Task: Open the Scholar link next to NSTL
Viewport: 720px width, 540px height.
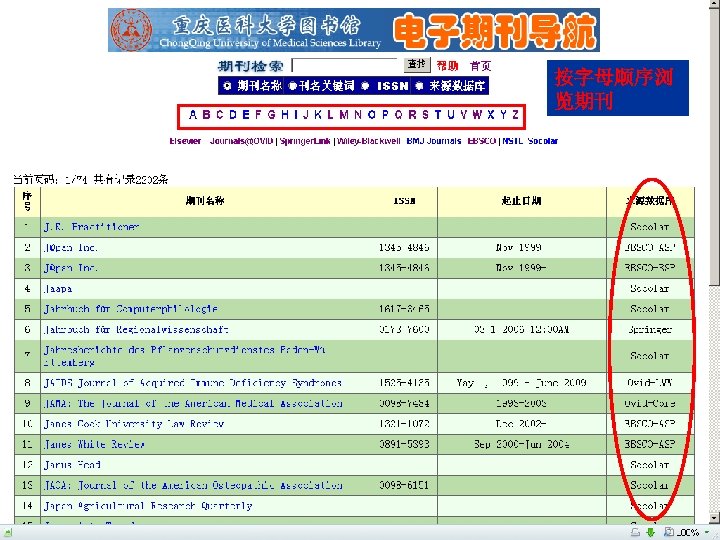Action: click(x=543, y=141)
